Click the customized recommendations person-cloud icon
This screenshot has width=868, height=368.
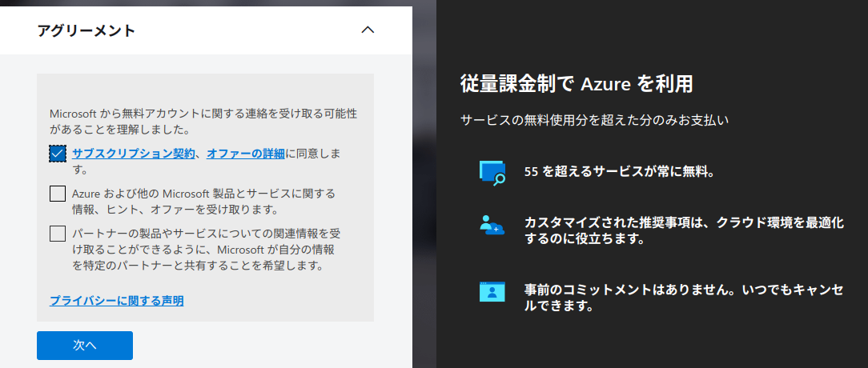(492, 226)
